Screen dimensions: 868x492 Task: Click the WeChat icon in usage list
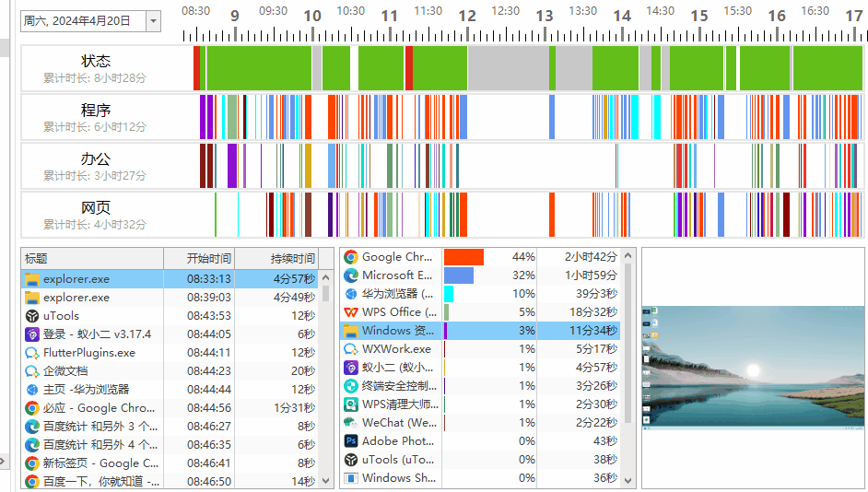[351, 423]
